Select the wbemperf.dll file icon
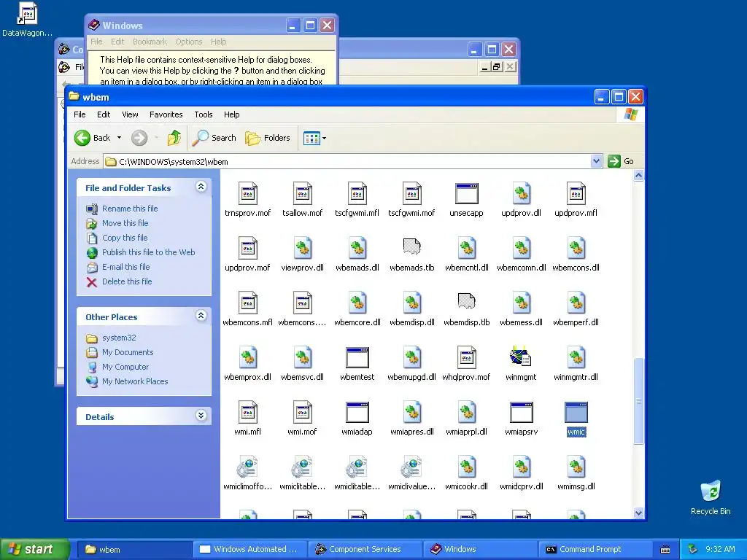Image resolution: width=747 pixels, height=560 pixels. 576,303
